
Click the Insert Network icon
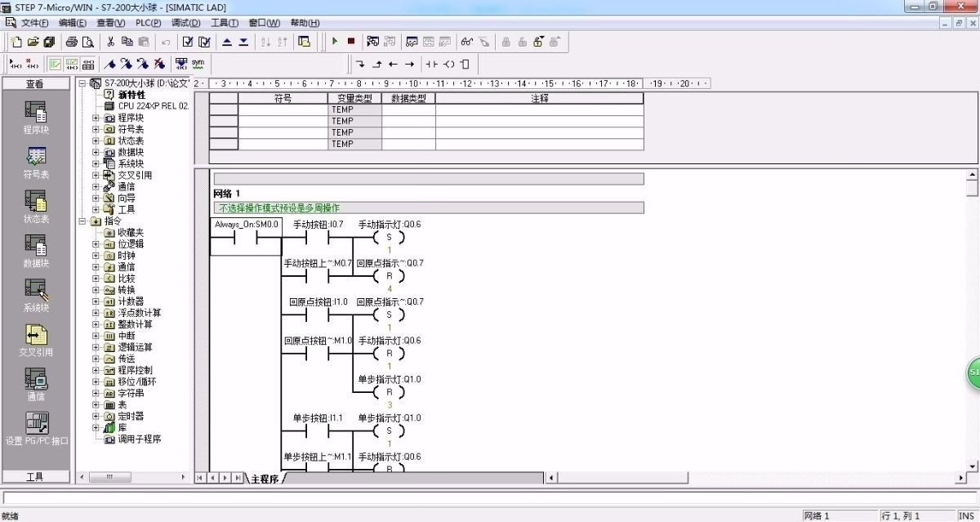[x=16, y=64]
